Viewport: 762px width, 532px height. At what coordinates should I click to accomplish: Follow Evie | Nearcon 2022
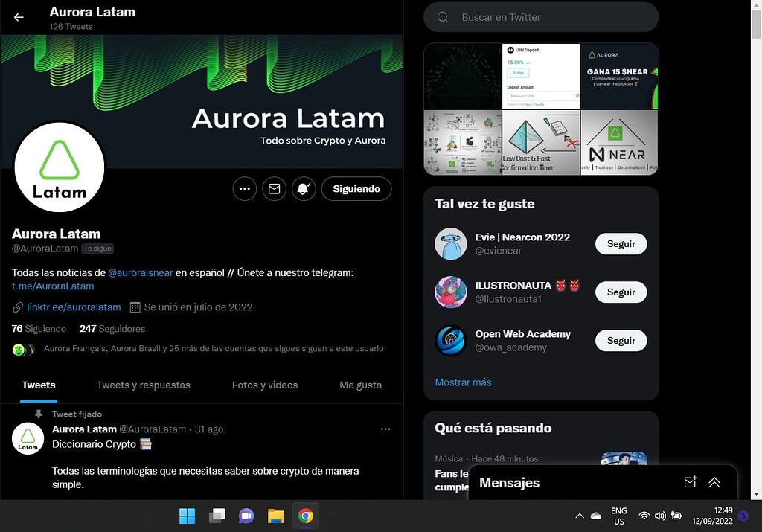click(x=621, y=243)
